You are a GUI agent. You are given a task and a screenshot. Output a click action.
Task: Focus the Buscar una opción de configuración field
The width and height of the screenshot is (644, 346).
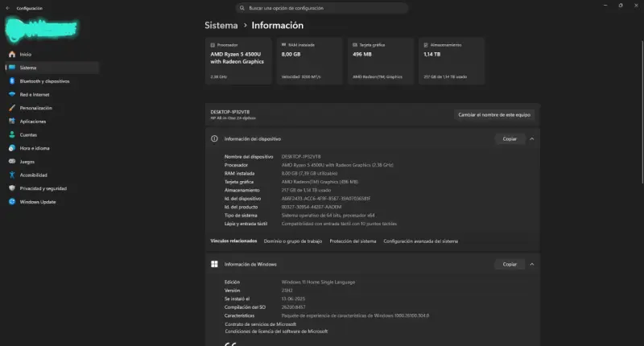coord(321,8)
